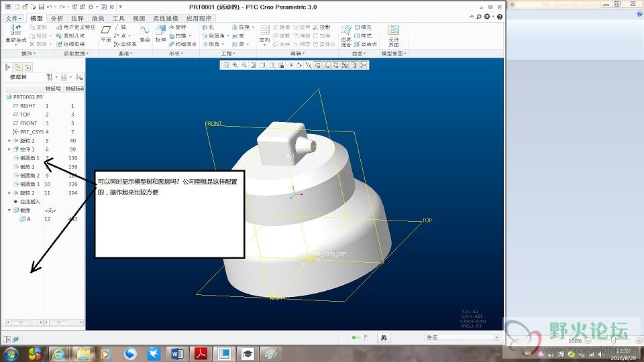Open Internet Explorer from the taskbar

[x=59, y=353]
